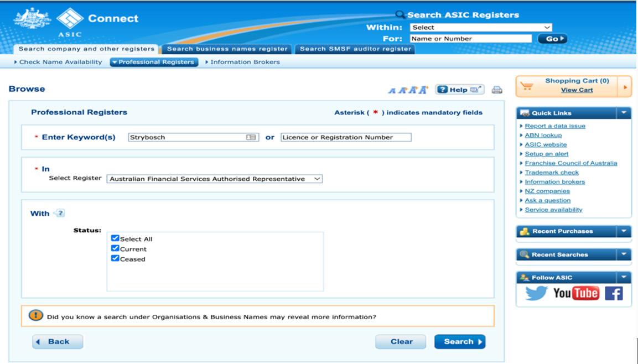This screenshot has height=364, width=638.
Task: Click the ASIC Connect logo
Action: (x=76, y=22)
